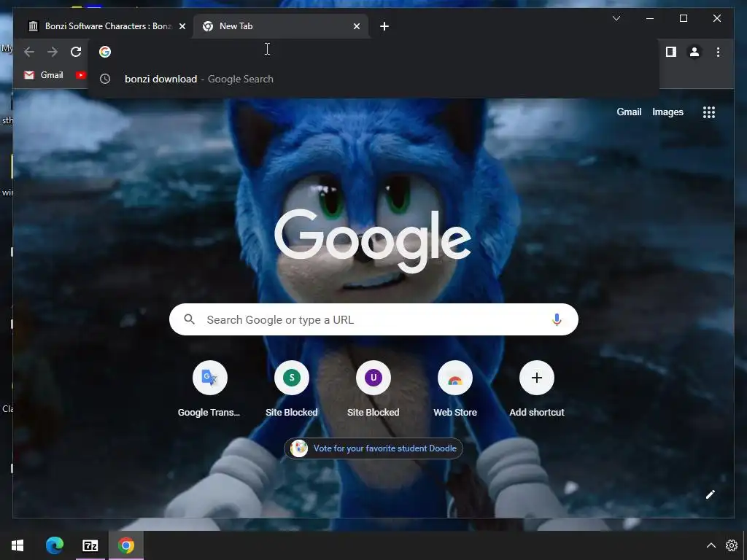The width and height of the screenshot is (747, 560).
Task: Click the Search Google or type a URL box
Action: click(x=373, y=319)
